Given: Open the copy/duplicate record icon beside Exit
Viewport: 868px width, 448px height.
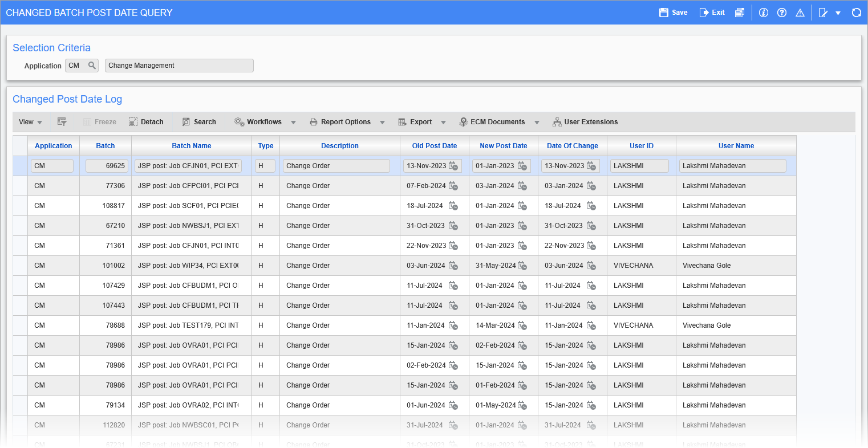Looking at the screenshot, I should [x=739, y=12].
